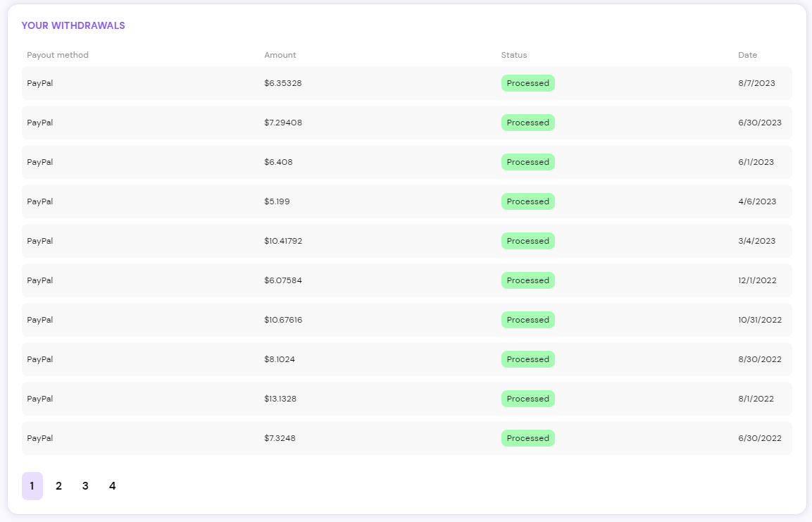Click the Amount column header
812x522 pixels.
point(280,55)
